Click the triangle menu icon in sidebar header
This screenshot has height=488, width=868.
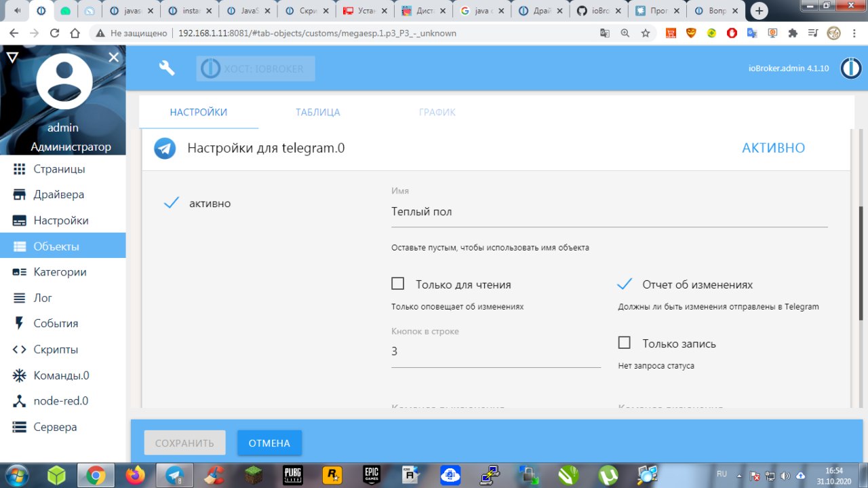[12, 58]
